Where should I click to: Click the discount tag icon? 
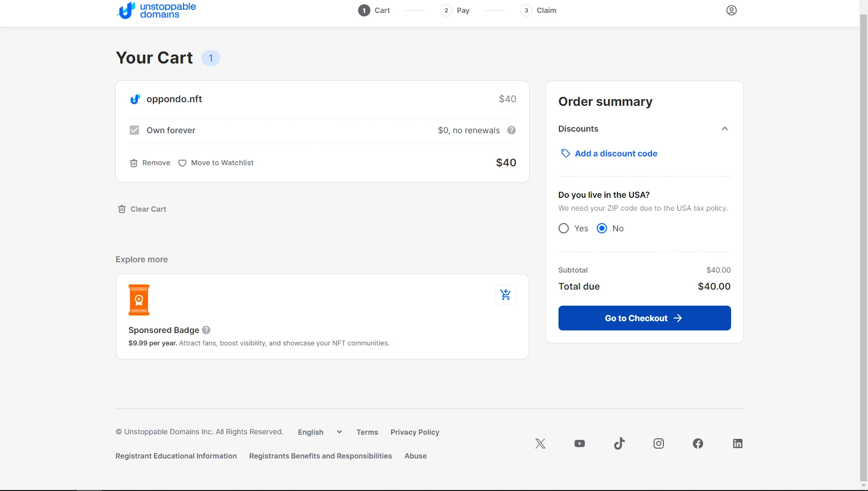[x=565, y=153]
